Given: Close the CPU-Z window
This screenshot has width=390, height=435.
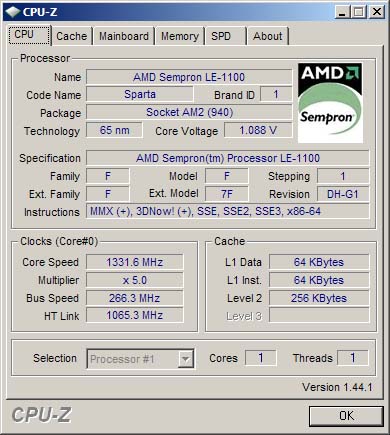Looking at the screenshot, I should (377, 12).
